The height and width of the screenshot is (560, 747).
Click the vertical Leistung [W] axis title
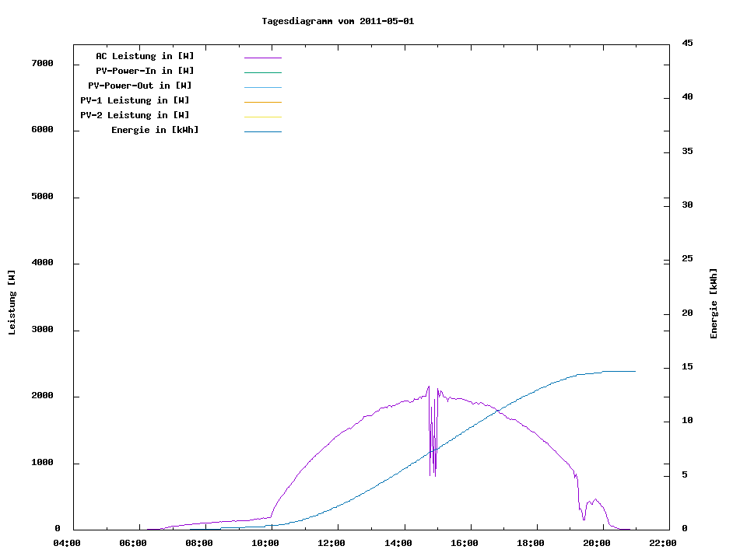(12, 302)
